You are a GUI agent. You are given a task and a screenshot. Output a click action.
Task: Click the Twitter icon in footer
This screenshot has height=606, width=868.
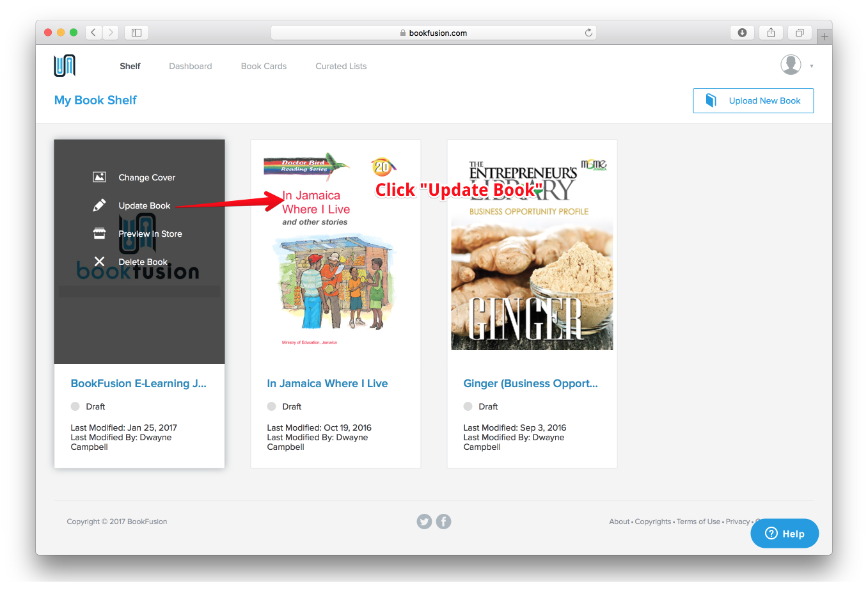424,522
